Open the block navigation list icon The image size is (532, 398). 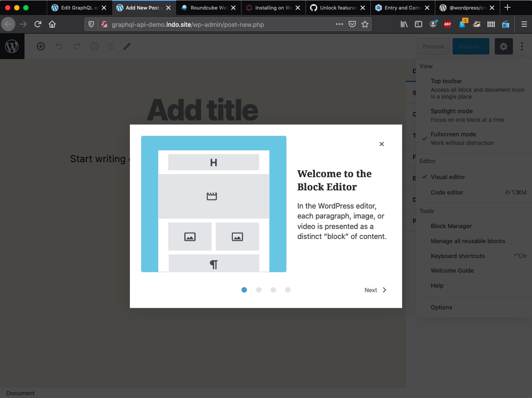(x=110, y=46)
